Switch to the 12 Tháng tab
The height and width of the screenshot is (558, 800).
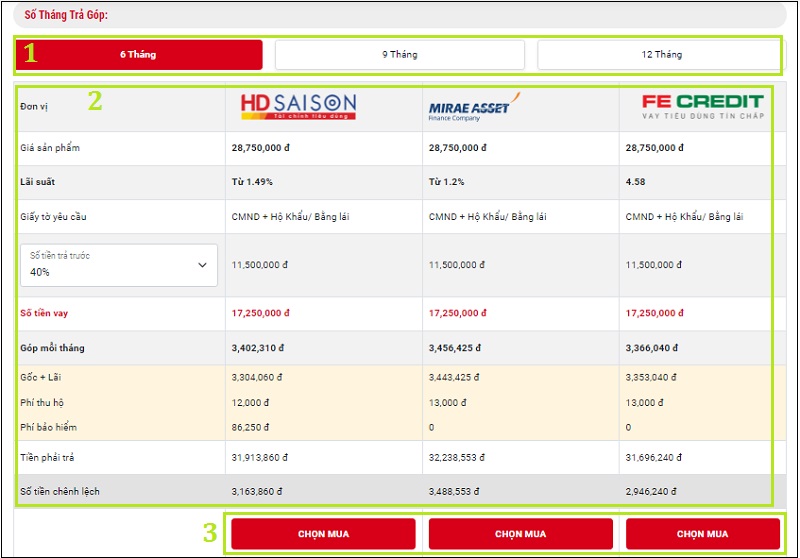[x=661, y=55]
